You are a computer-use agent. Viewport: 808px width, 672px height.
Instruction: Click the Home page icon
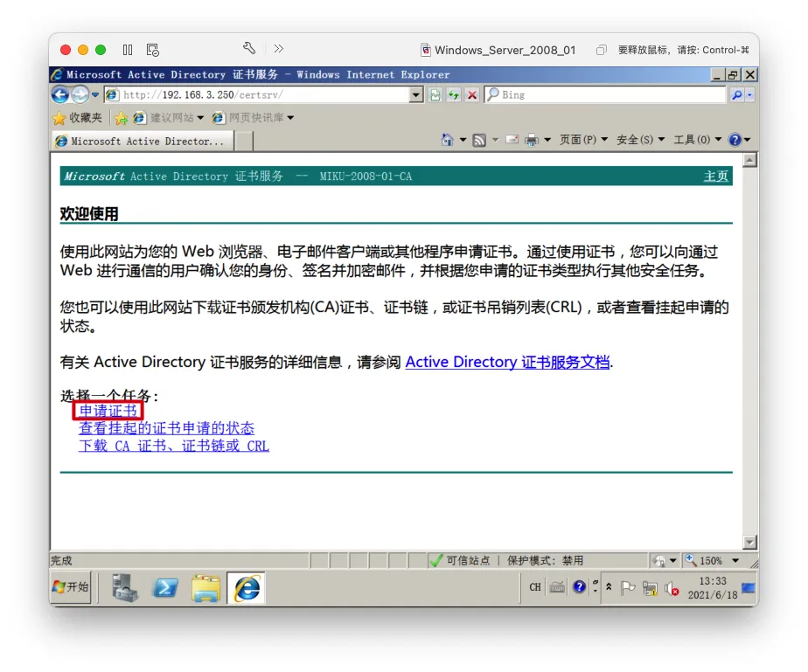click(448, 140)
